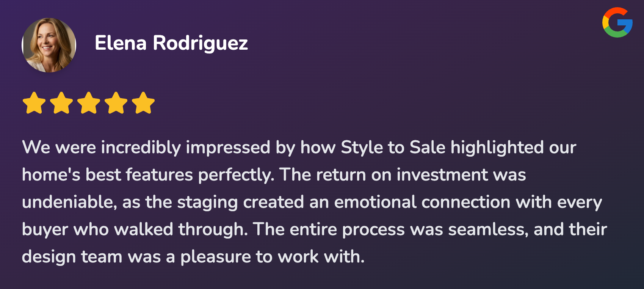Click the word "highlighted" in first line
Screen dimensions: 644x289
tap(497, 148)
